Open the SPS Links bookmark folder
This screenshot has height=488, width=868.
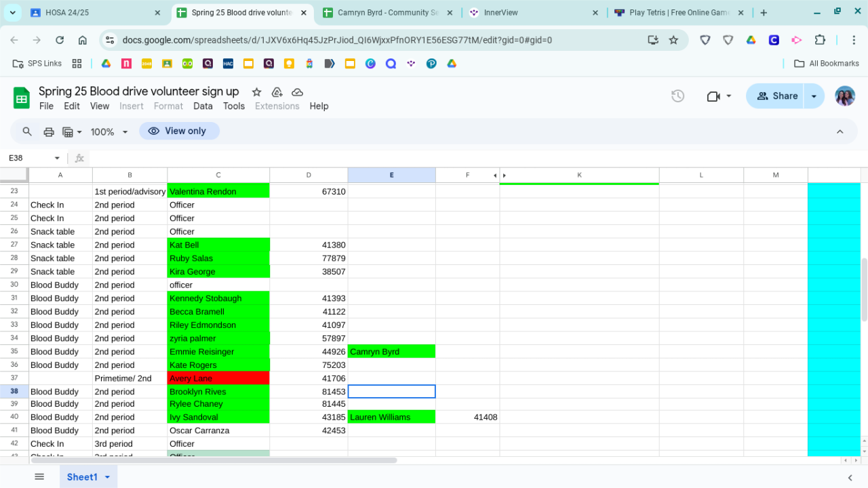(x=38, y=64)
